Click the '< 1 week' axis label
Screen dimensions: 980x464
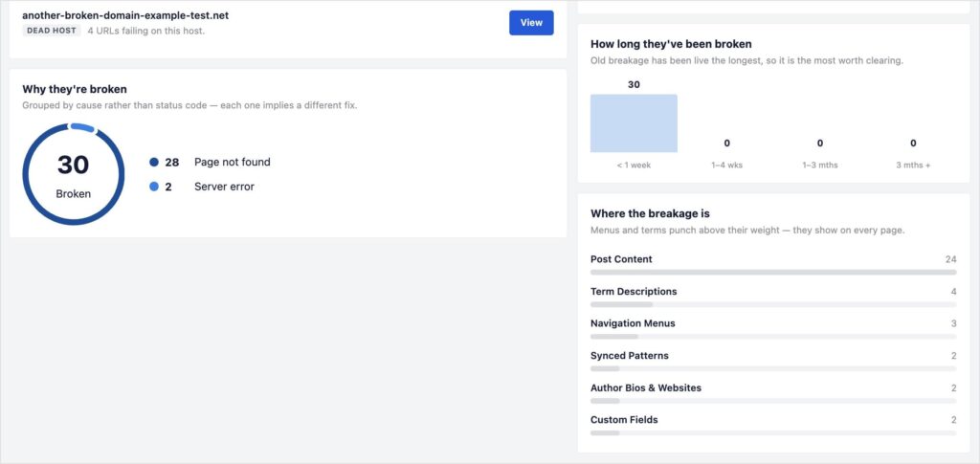pyautogui.click(x=634, y=166)
